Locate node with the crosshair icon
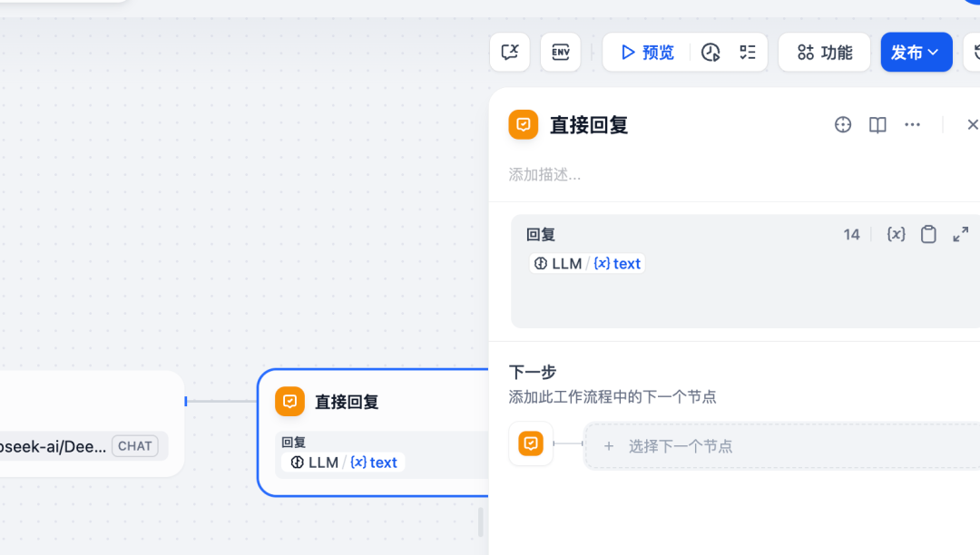The width and height of the screenshot is (980, 555). (x=842, y=124)
